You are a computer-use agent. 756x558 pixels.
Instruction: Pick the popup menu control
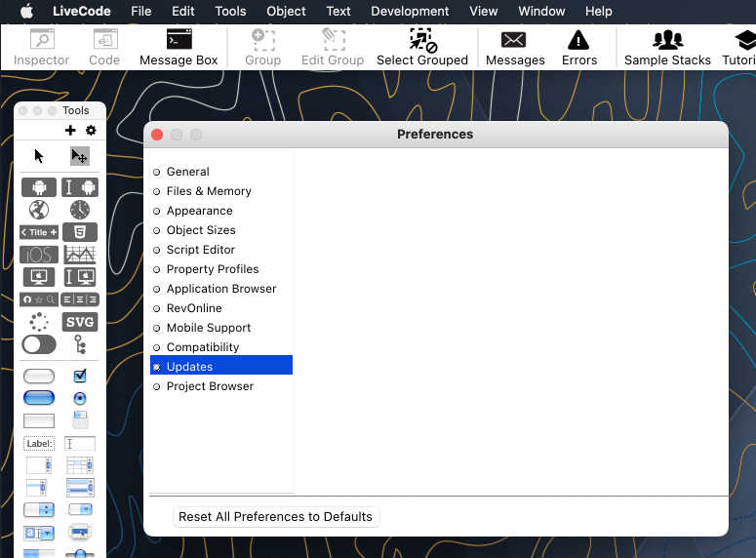coord(80,532)
